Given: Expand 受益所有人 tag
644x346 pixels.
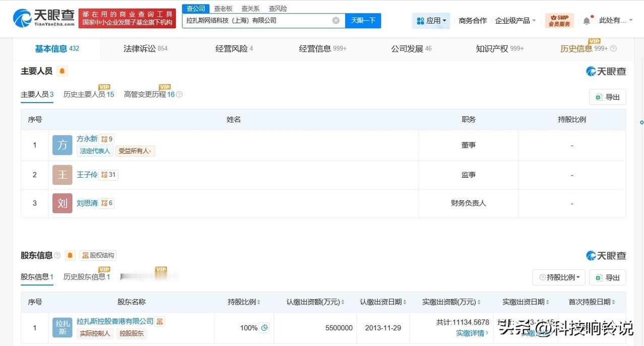Looking at the screenshot, I should point(136,151).
